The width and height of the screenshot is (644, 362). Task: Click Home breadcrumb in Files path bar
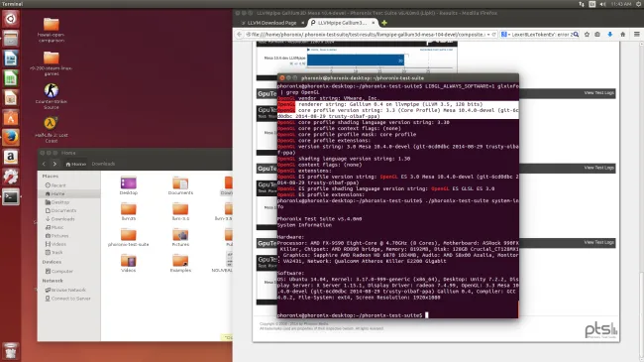tap(76, 164)
